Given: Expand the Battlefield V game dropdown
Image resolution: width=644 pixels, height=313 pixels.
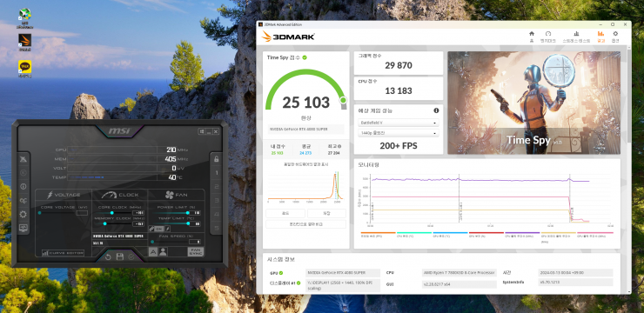Looking at the screenshot, I should point(399,123).
